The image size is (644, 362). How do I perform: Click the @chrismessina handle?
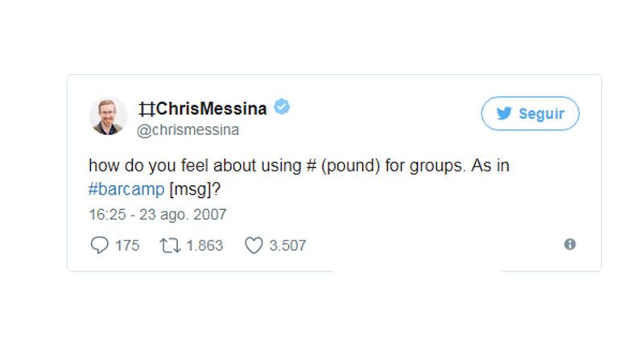(x=189, y=130)
